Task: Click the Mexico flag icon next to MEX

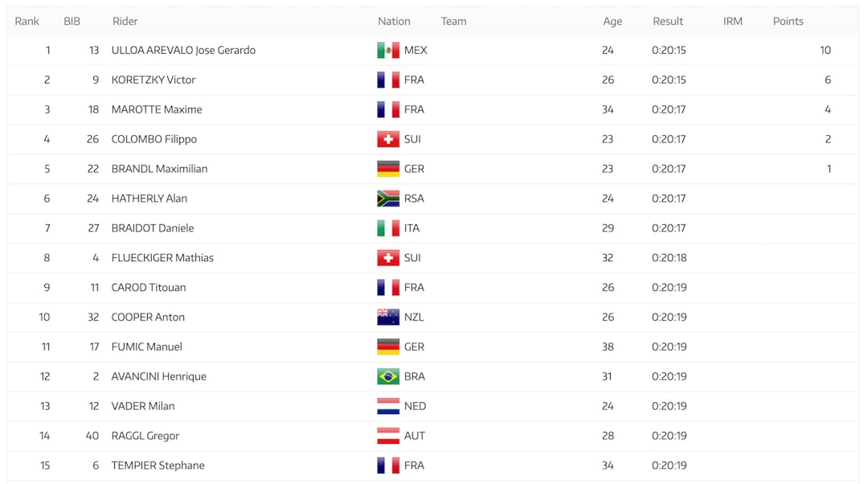Action: pyautogui.click(x=388, y=51)
